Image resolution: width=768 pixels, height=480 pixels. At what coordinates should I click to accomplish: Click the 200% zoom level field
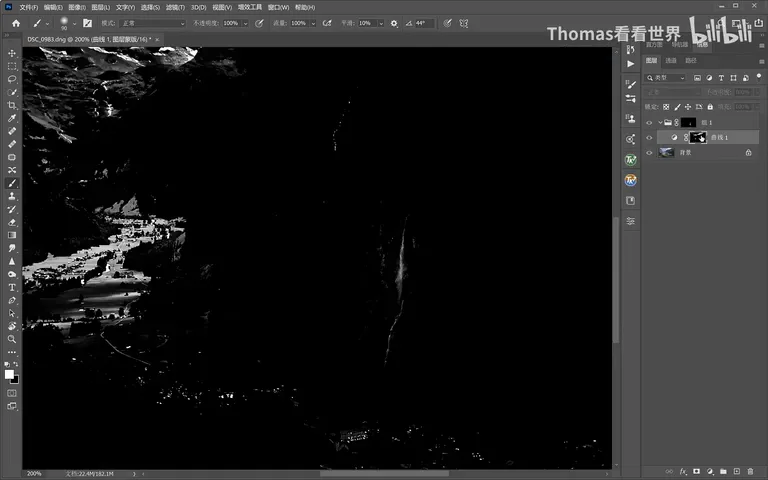click(x=34, y=474)
